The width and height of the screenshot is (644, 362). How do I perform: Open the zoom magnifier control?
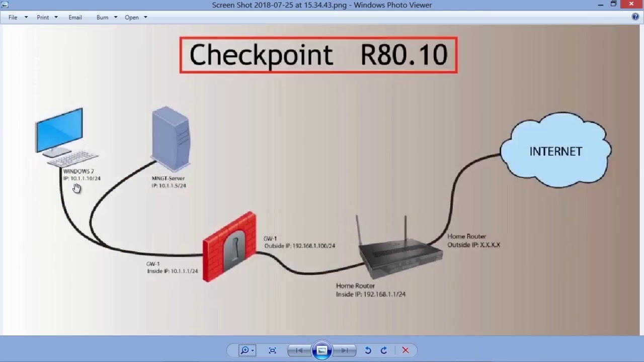click(247, 350)
